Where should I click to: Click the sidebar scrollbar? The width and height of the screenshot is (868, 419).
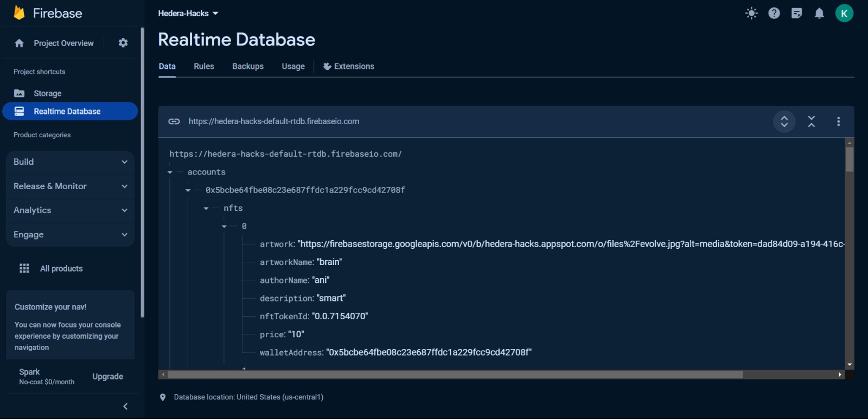pyautogui.click(x=142, y=172)
